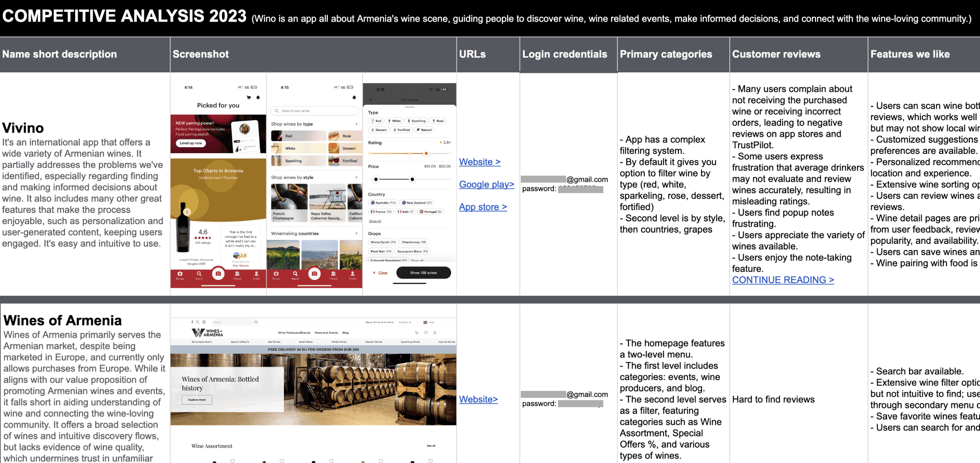Screen dimensions: 980x463
Task: Click the CONTINUE READING link
Action: point(783,280)
